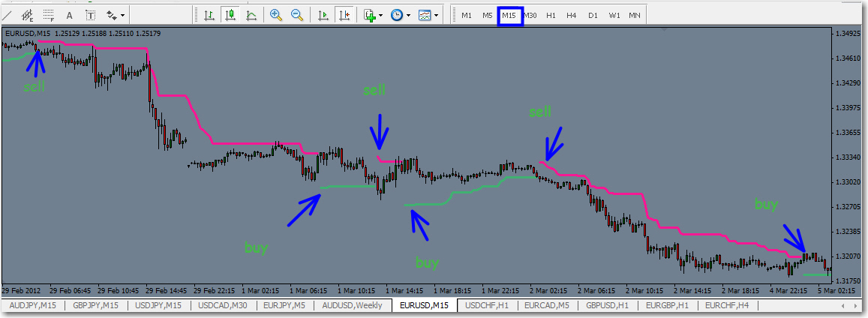Screen dimensions: 868x318
Task: Zoom in on the chart
Action: (276, 16)
